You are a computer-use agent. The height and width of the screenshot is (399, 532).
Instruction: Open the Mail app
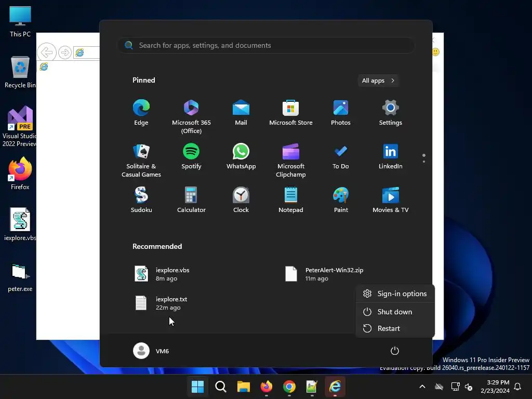point(241,113)
